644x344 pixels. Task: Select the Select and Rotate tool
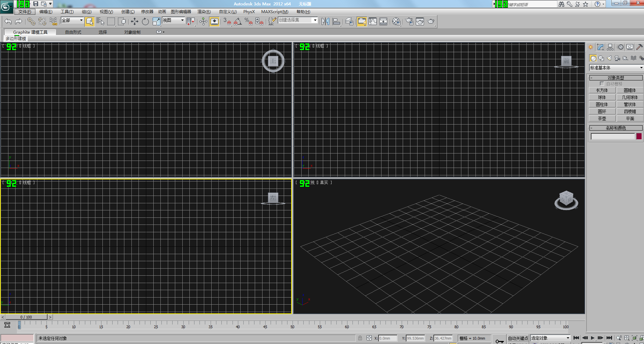[x=145, y=21]
